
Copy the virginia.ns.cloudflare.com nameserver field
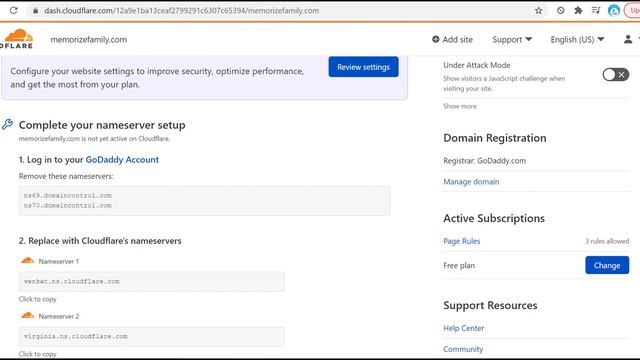151,337
